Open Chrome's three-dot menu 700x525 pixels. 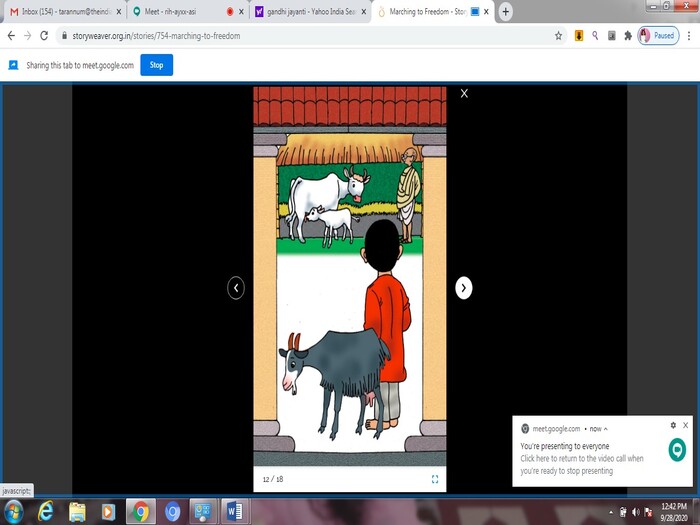click(689, 36)
